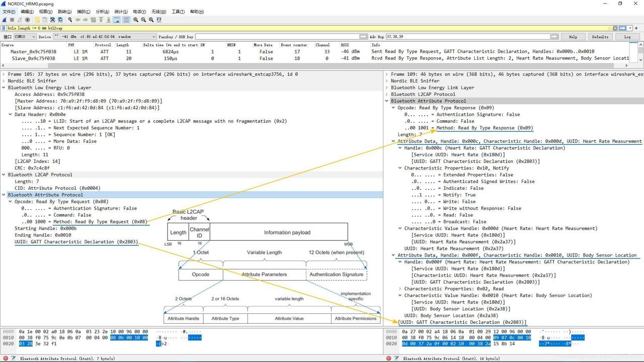Reset text zoom to normal size
The image size is (644, 362).
[151, 20]
